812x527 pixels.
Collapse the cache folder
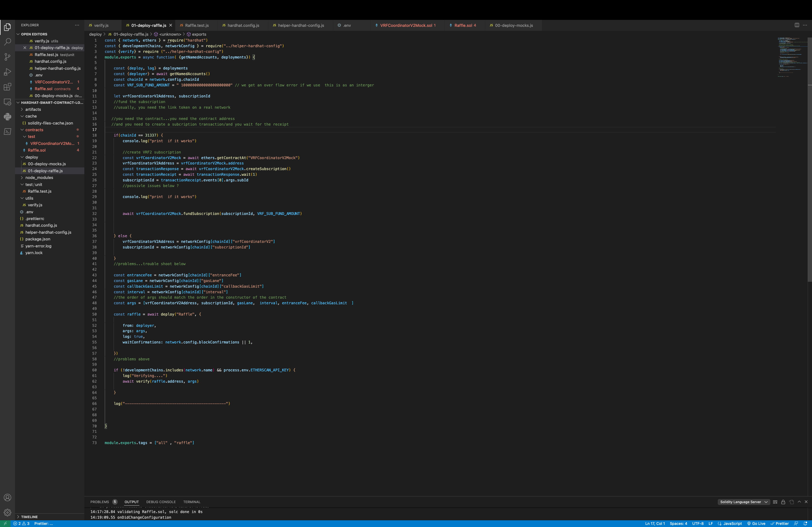point(49,116)
